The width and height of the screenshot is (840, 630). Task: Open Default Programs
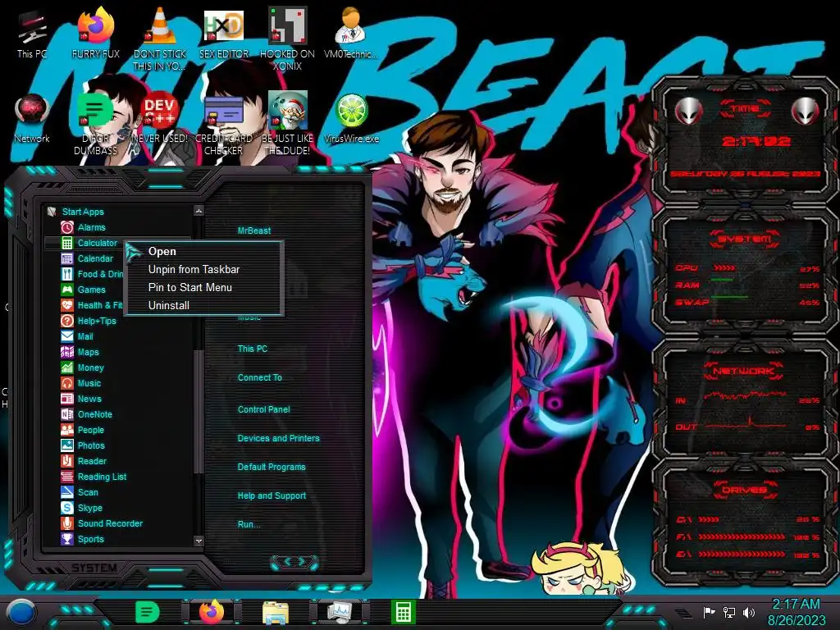[272, 467]
